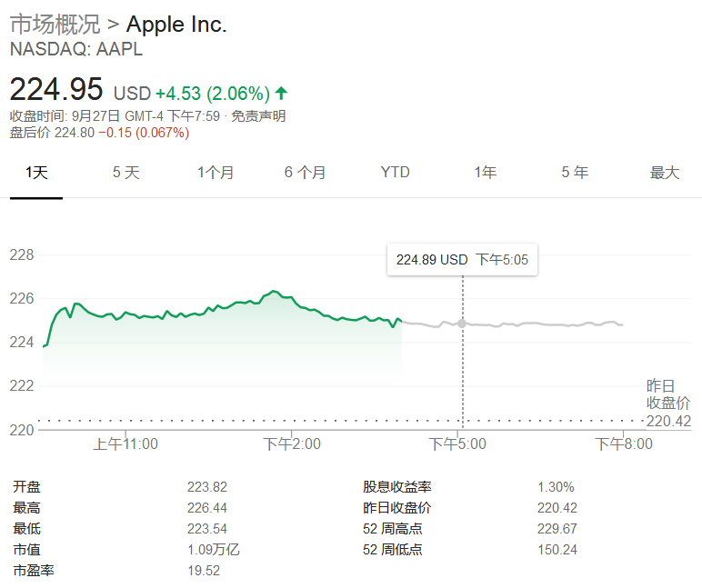Select the 6 个月 tab
Viewport: 702px width, 588px height.
(305, 173)
